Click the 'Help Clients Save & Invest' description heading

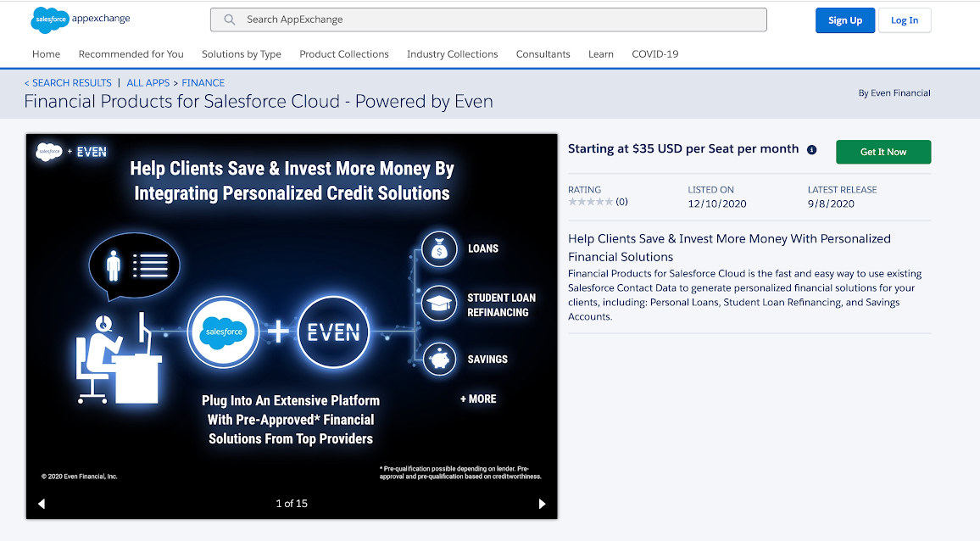coord(729,248)
